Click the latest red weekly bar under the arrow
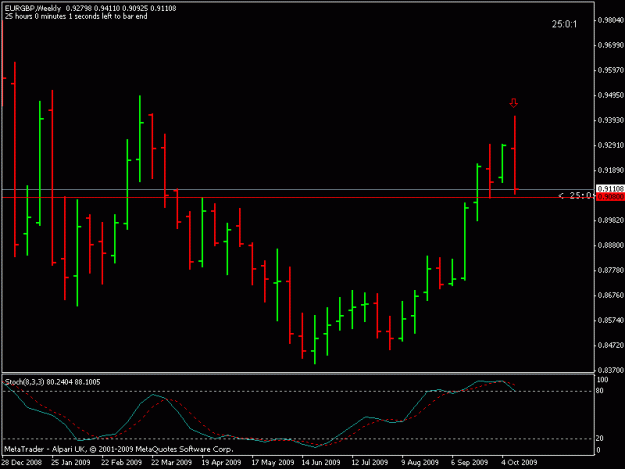This screenshot has width=625, height=469. point(515,155)
